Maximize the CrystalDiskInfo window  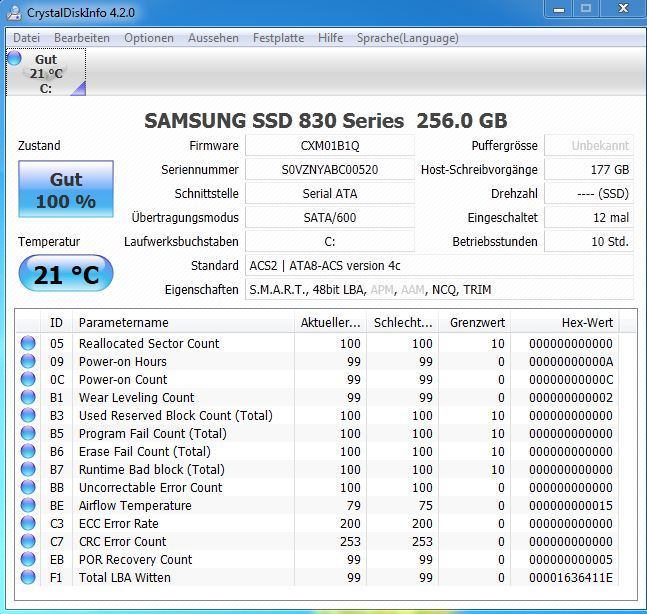(586, 9)
